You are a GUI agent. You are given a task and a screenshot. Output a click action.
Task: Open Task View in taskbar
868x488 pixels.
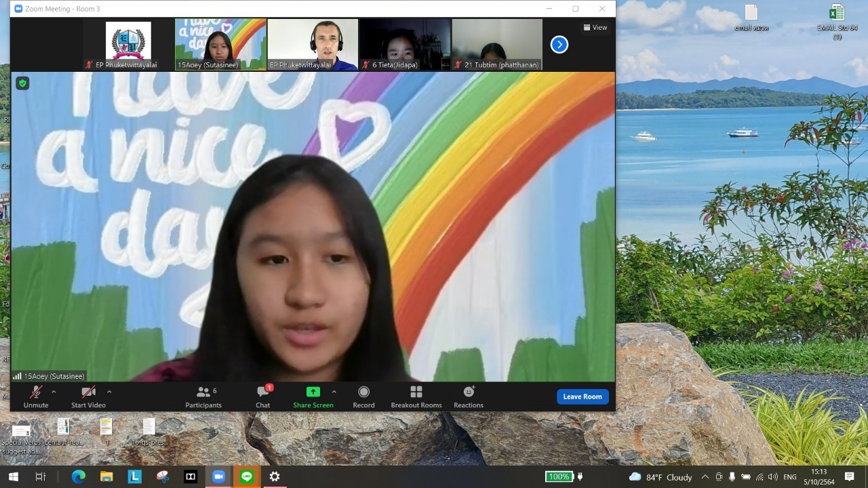pos(40,476)
